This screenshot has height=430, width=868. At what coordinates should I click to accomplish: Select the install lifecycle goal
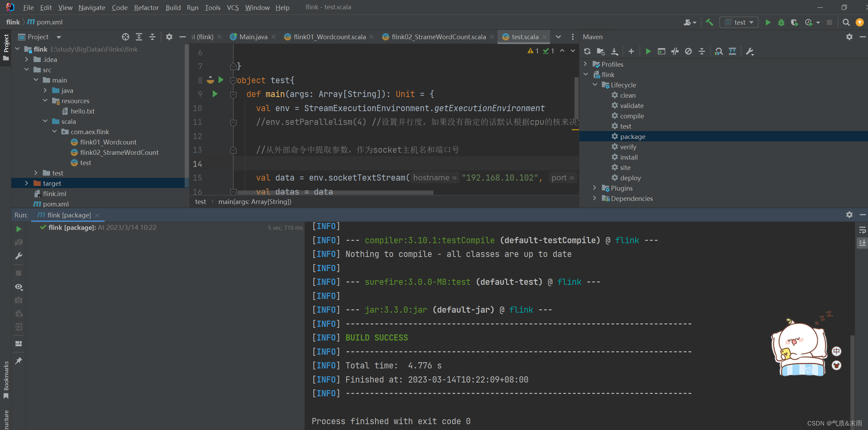click(x=629, y=157)
